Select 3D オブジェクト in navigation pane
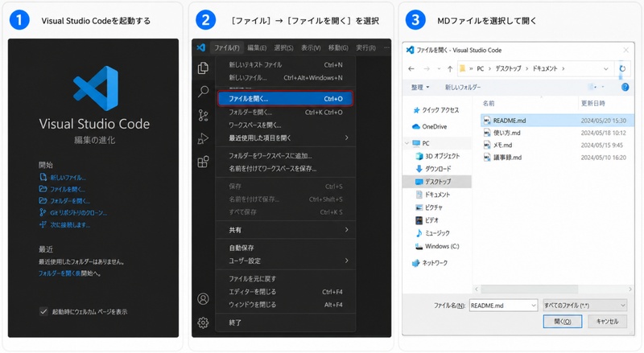 tap(437, 156)
